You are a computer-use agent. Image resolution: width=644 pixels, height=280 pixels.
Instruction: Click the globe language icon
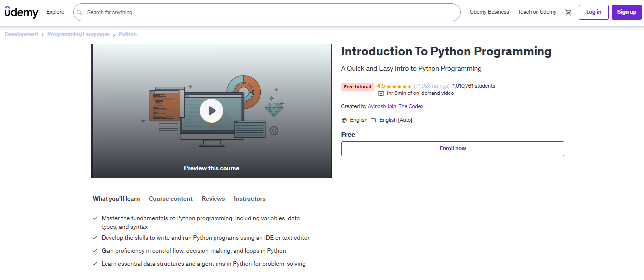[344, 120]
